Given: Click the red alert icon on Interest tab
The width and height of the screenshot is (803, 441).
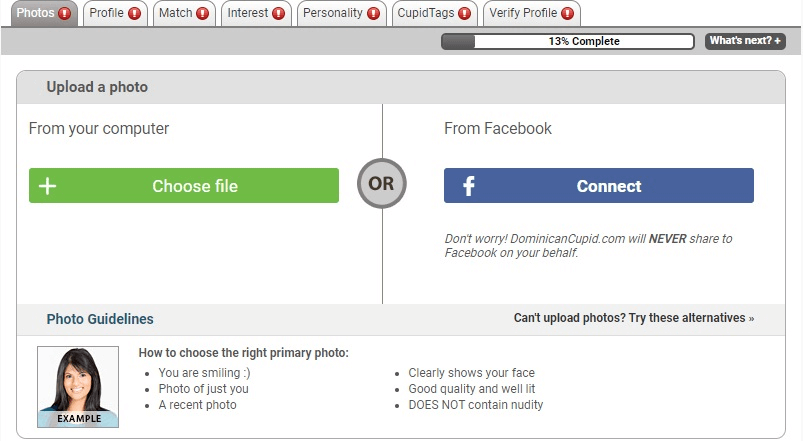Looking at the screenshot, I should pos(278,13).
